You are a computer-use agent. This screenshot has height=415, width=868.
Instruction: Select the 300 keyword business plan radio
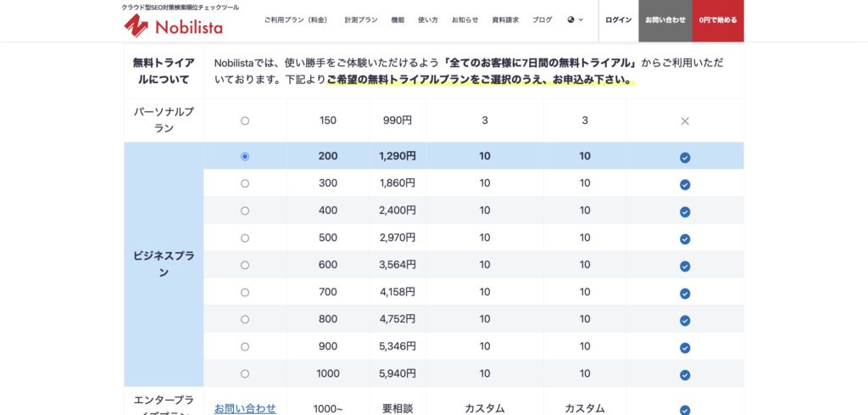(245, 183)
